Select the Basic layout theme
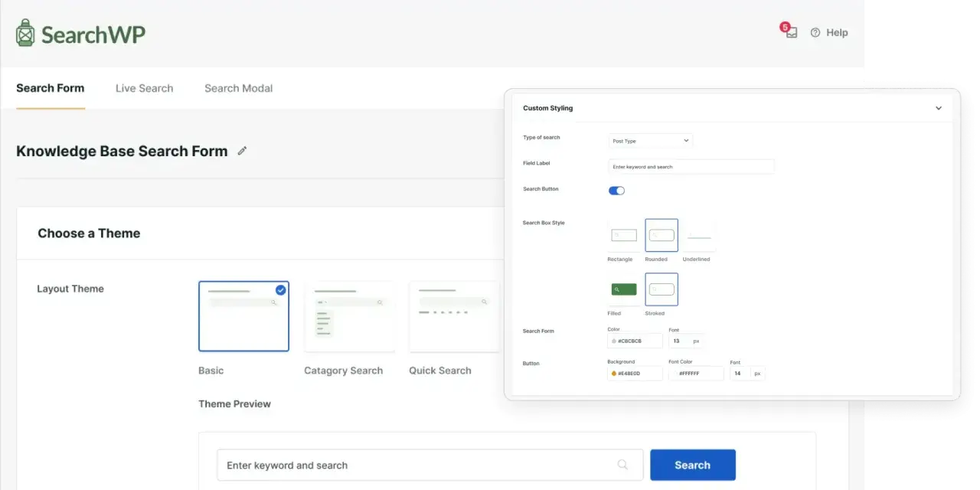Screen dimensions: 980x490 coord(243,316)
